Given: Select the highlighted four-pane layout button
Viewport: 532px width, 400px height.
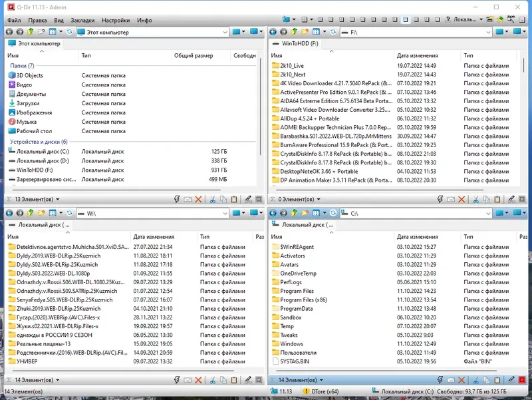Looking at the screenshot, I should click(406, 19).
